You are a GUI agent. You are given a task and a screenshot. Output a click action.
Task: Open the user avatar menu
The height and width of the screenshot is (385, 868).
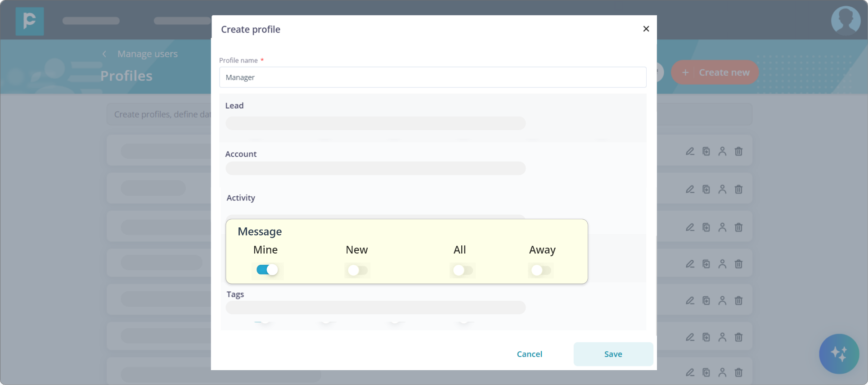[846, 20]
